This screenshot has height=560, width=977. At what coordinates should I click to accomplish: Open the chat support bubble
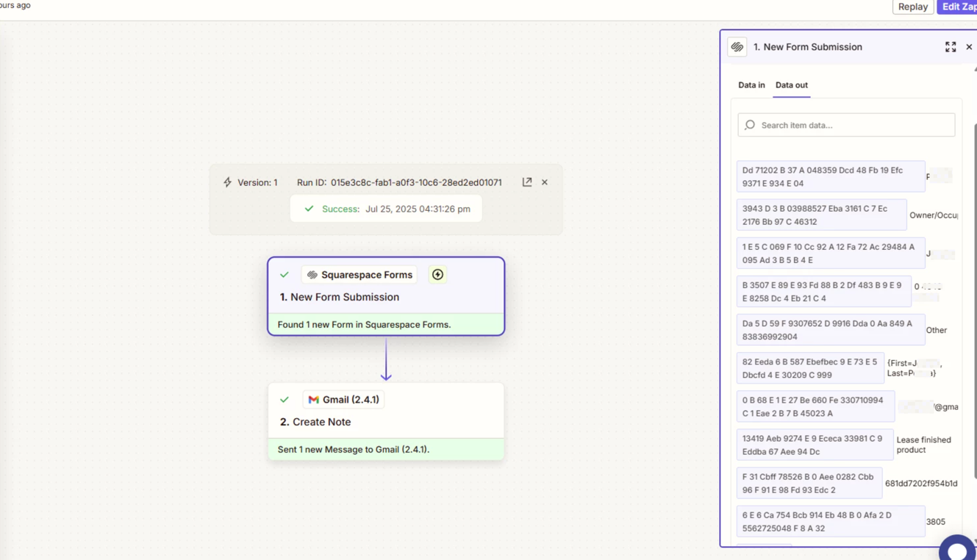(x=956, y=549)
